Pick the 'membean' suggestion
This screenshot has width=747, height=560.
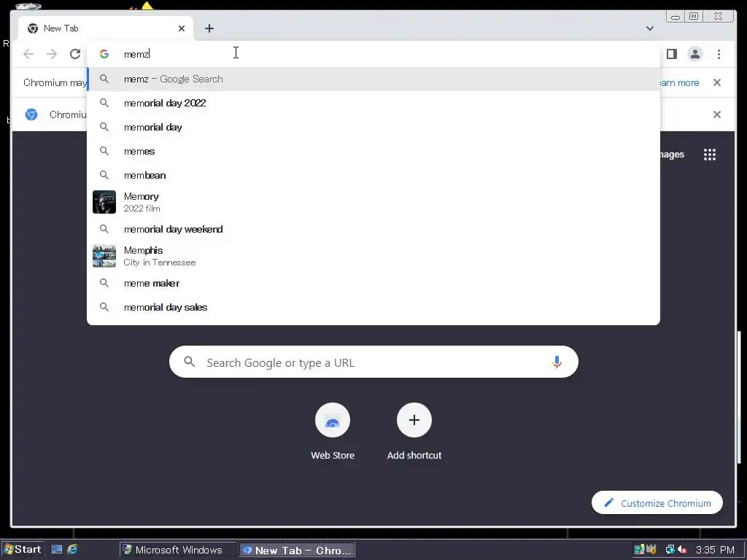(x=373, y=175)
